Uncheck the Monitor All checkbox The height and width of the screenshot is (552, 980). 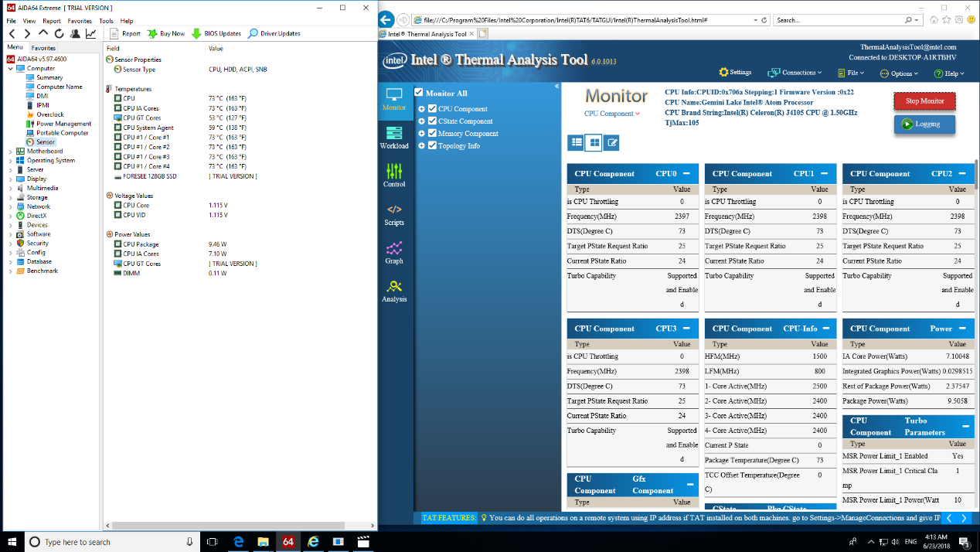point(418,94)
